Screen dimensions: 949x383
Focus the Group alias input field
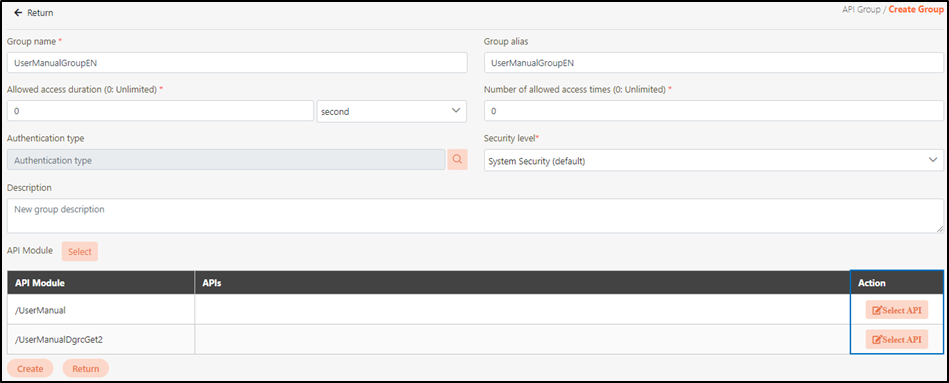[714, 62]
